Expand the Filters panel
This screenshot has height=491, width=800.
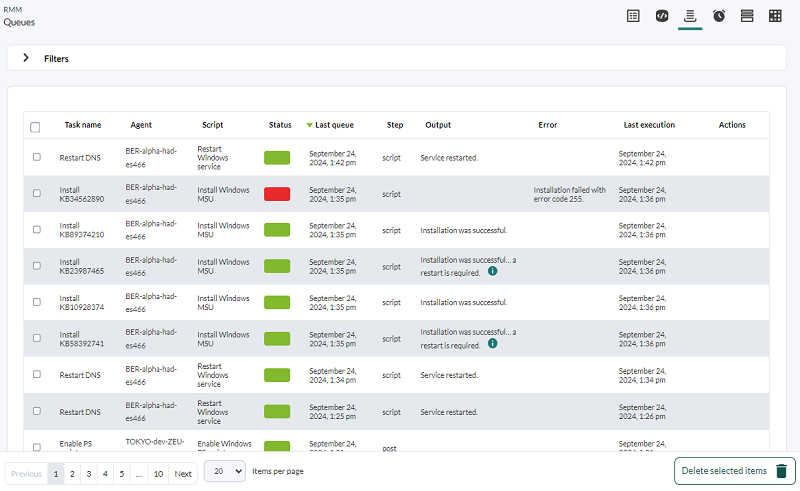(x=26, y=58)
